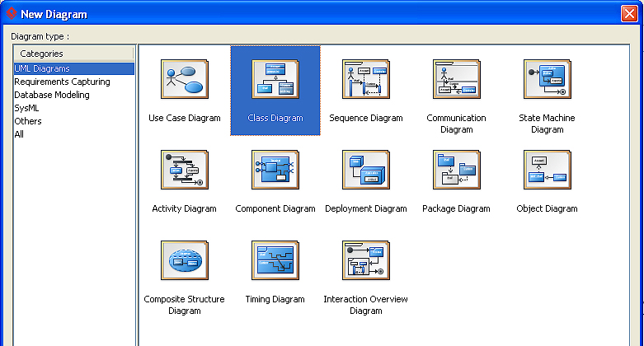Select the Timing Diagram icon
The height and width of the screenshot is (346, 644).
(275, 261)
